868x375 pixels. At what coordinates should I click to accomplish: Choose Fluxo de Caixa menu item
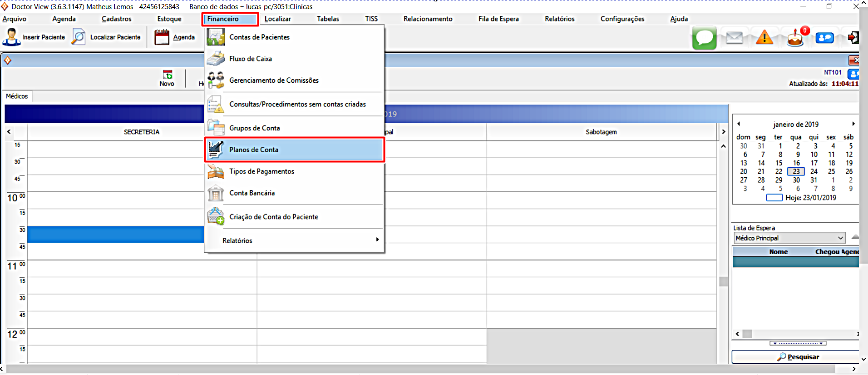click(250, 59)
